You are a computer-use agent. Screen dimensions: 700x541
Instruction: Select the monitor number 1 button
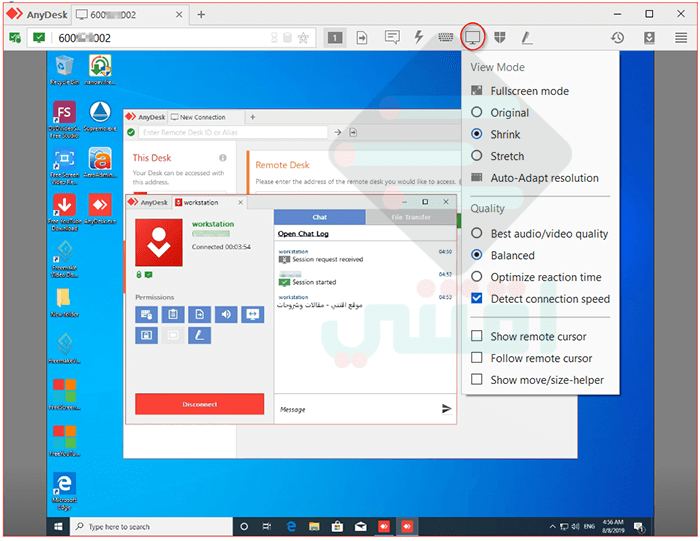335,37
